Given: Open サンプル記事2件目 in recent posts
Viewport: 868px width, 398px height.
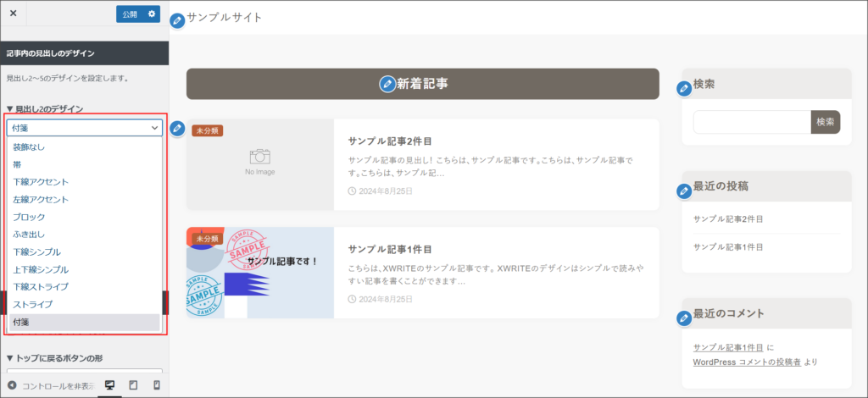Looking at the screenshot, I should pos(728,218).
